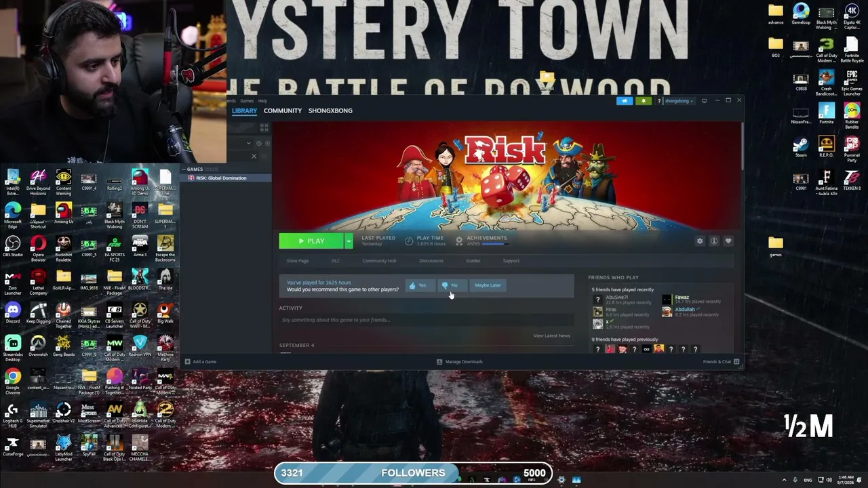Screen dimensions: 868x488
Task: Select the CurseForge desktop icon
Action: point(13,447)
